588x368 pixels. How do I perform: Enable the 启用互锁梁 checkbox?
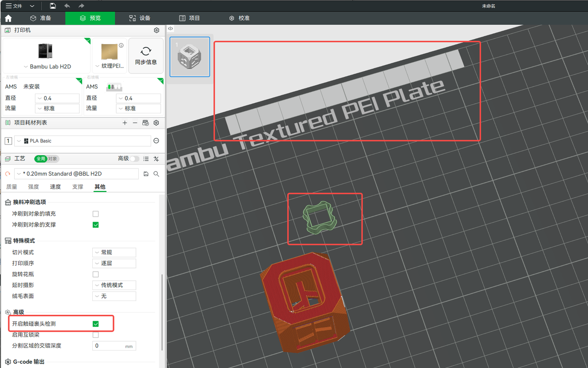click(96, 335)
